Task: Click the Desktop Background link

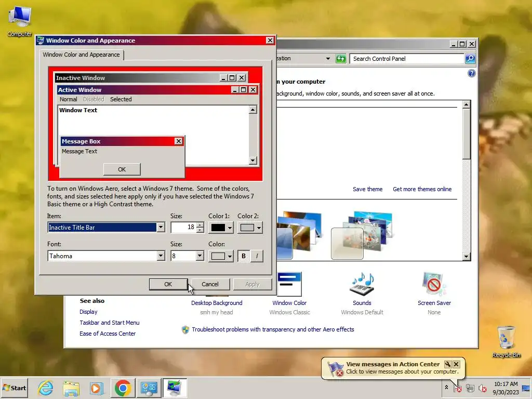Action: [217, 303]
